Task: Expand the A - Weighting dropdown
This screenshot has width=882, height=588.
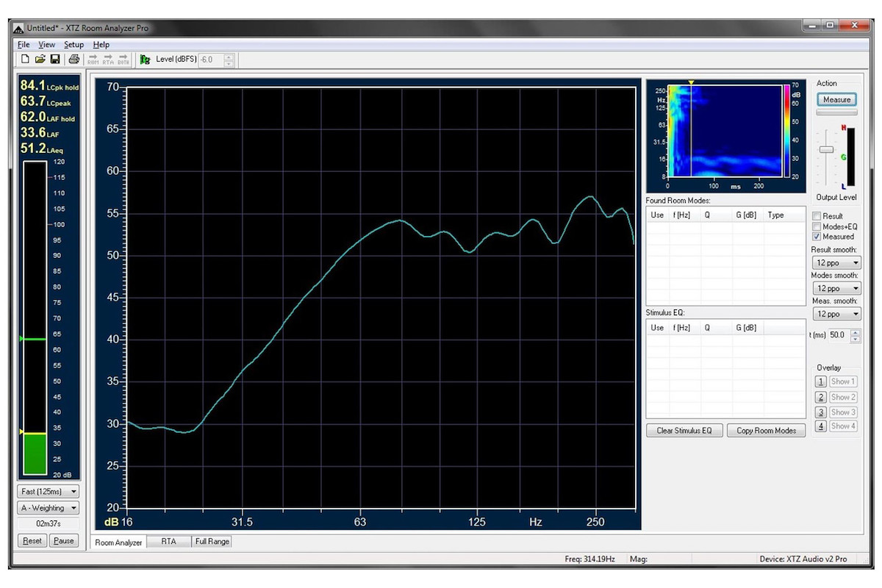Action: tap(49, 508)
